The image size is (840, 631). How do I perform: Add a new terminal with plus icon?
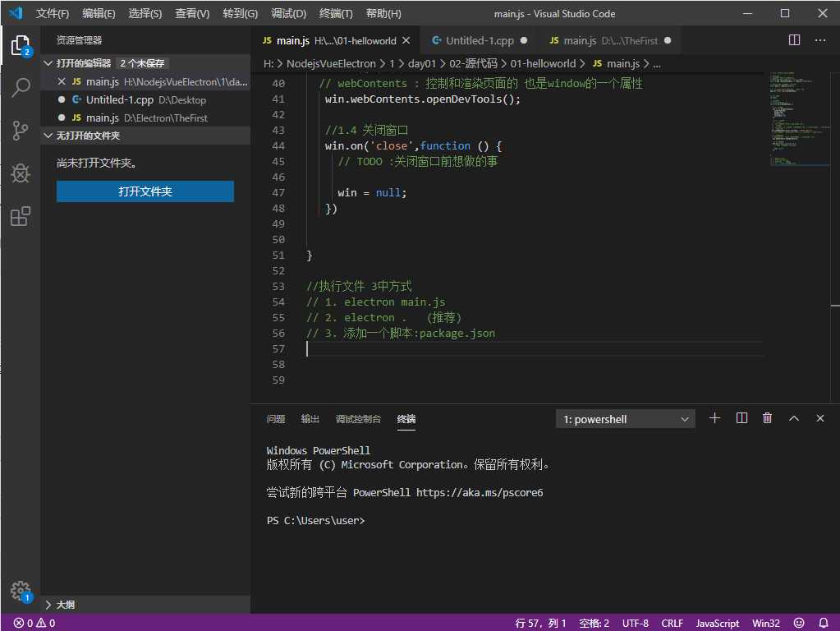[x=714, y=418]
